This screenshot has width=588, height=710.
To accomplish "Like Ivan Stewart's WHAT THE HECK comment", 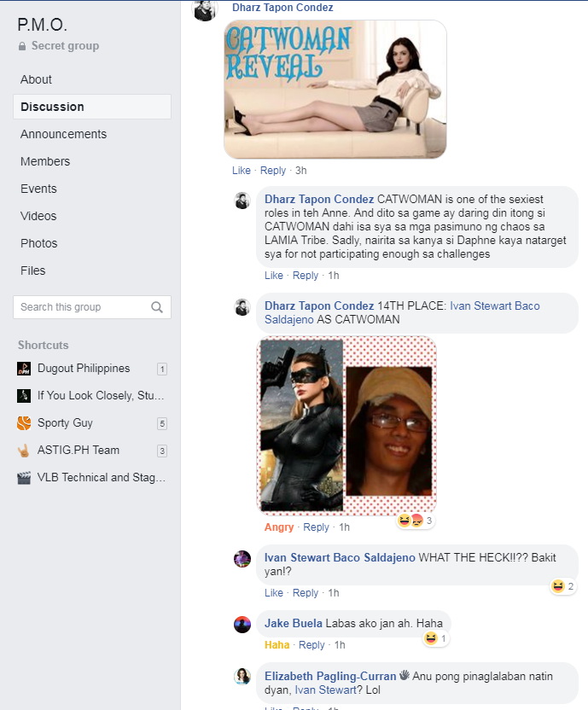I will [274, 593].
